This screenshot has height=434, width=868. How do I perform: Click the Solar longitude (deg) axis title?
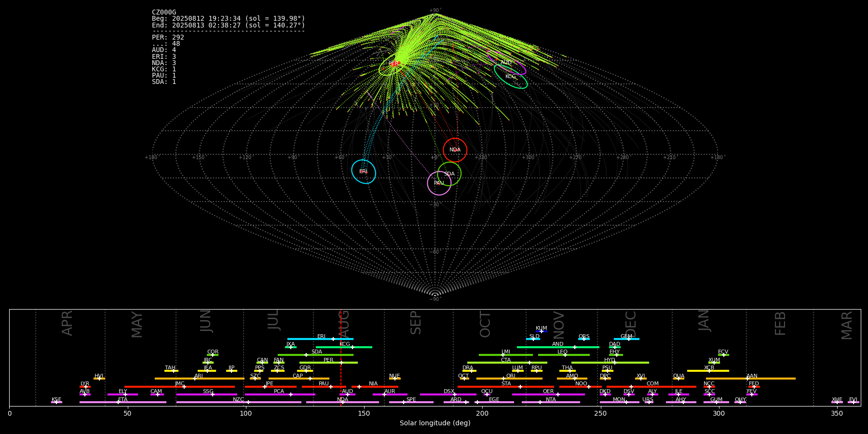pos(435,423)
